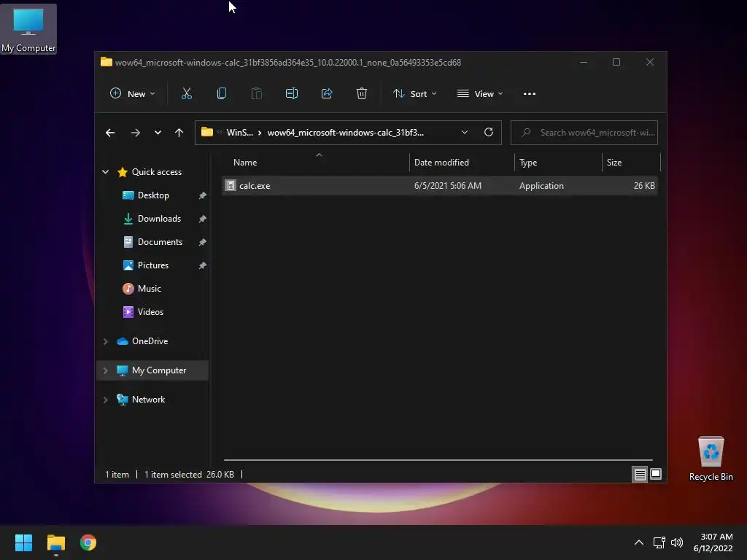This screenshot has width=747, height=560.
Task: Sort by Date modified column header
Action: click(462, 163)
